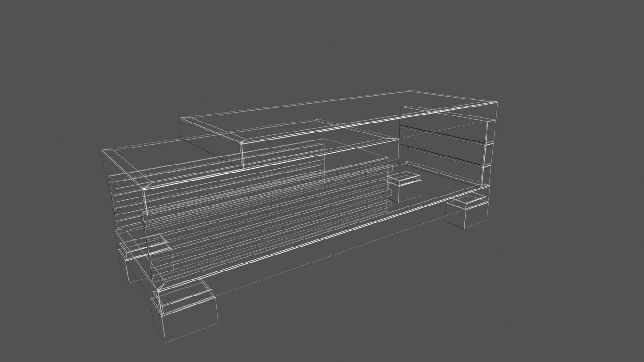Select the far-right foot block of the wireframe model

466,211
